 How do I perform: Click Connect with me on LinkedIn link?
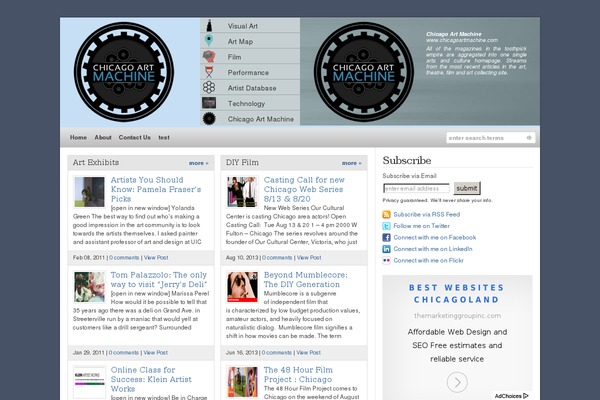433,249
